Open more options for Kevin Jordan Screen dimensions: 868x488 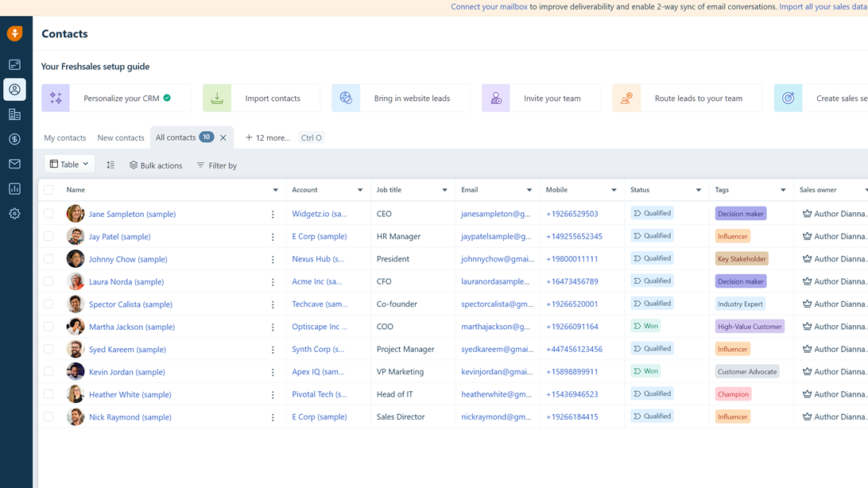(x=273, y=373)
